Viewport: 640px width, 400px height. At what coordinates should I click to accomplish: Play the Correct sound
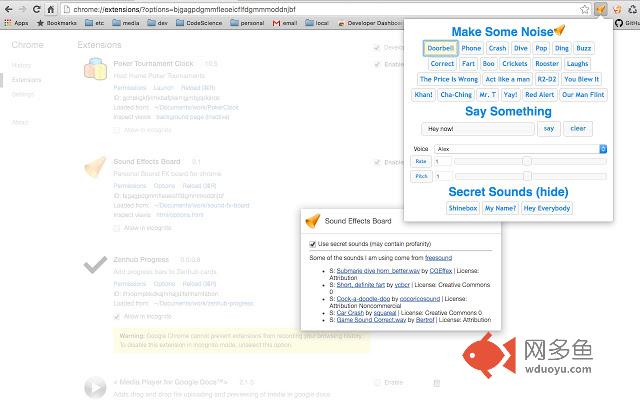[x=442, y=64]
